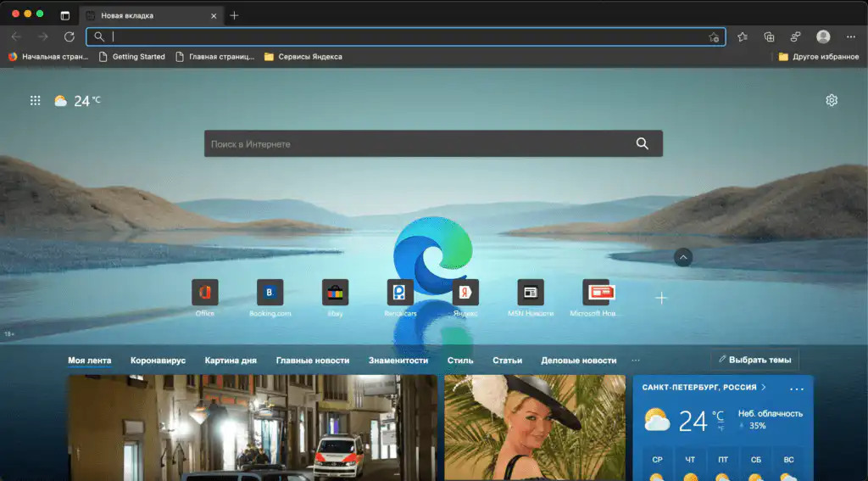Collapse quick links with the chevron-up button
868x481 pixels.
pyautogui.click(x=683, y=257)
